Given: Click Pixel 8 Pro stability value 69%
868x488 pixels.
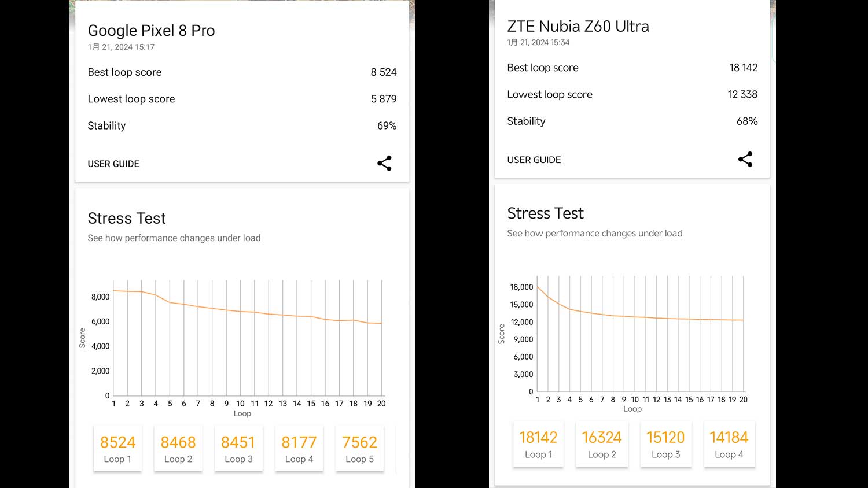Looking at the screenshot, I should [x=387, y=125].
